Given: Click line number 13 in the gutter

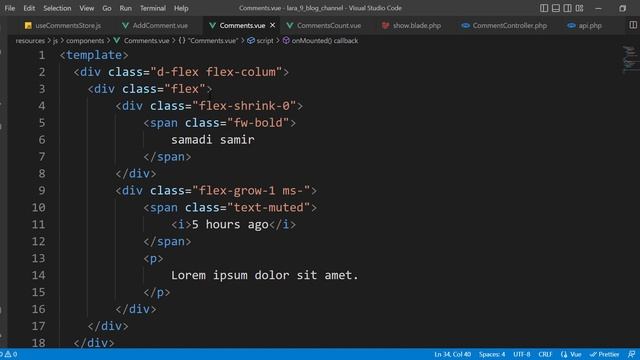Looking at the screenshot, I should [x=38, y=258].
